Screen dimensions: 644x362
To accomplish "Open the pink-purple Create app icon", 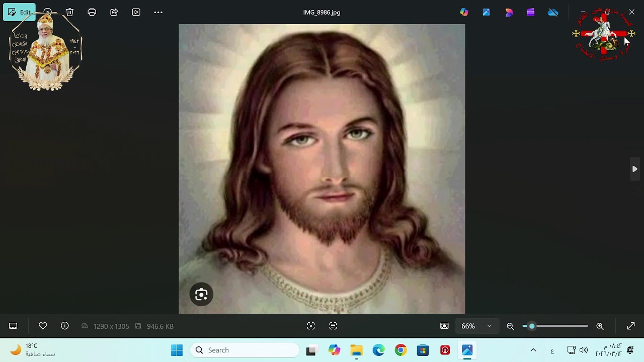I will tap(509, 12).
